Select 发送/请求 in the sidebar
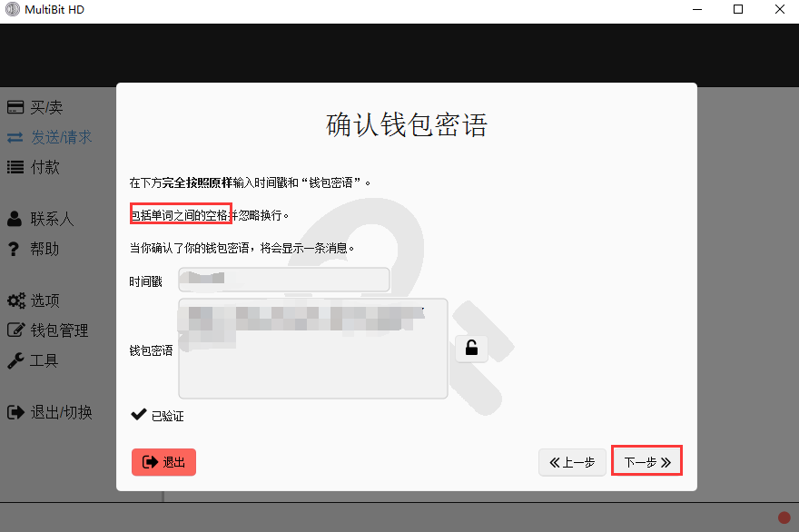The width and height of the screenshot is (799, 532). click(49, 137)
